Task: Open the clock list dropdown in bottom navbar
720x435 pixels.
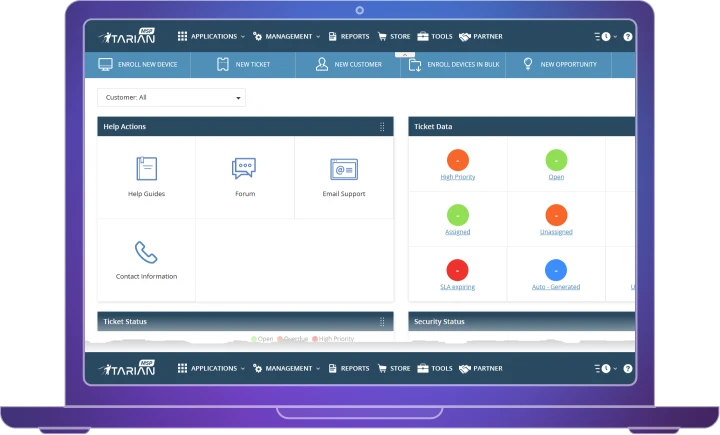Action: pyautogui.click(x=606, y=368)
